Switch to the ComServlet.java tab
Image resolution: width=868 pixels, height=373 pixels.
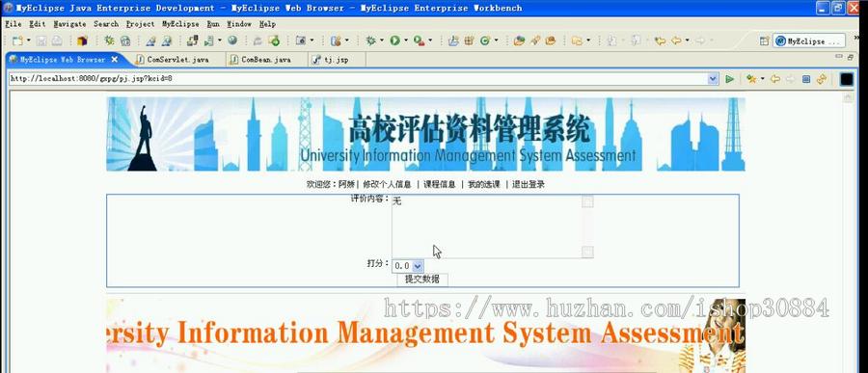(177, 60)
